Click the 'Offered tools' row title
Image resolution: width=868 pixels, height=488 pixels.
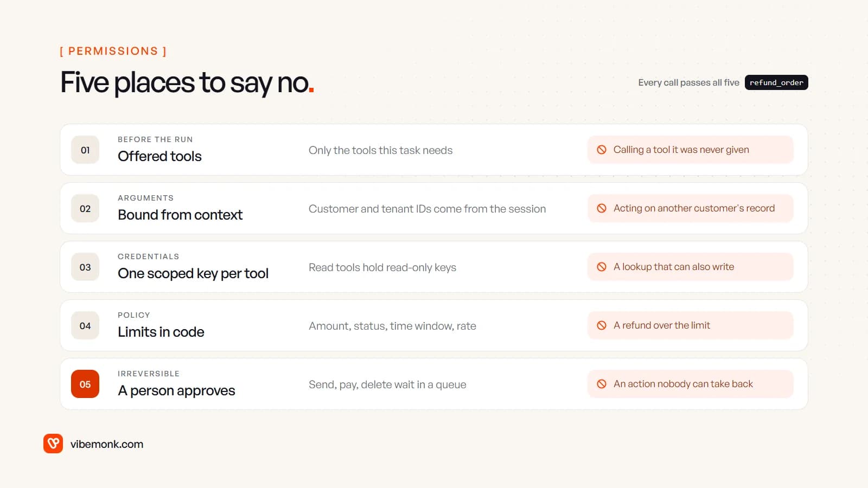click(159, 156)
